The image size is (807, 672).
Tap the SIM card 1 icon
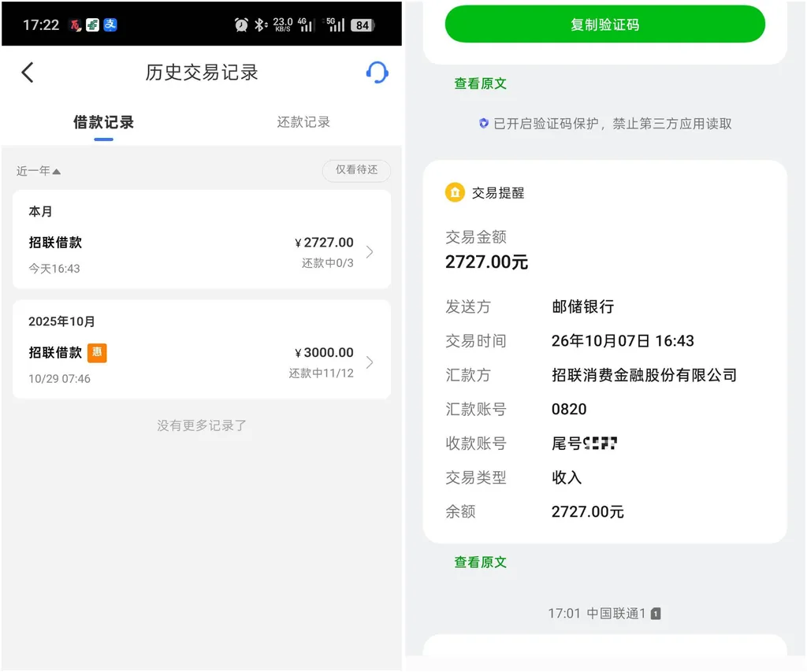tap(656, 614)
